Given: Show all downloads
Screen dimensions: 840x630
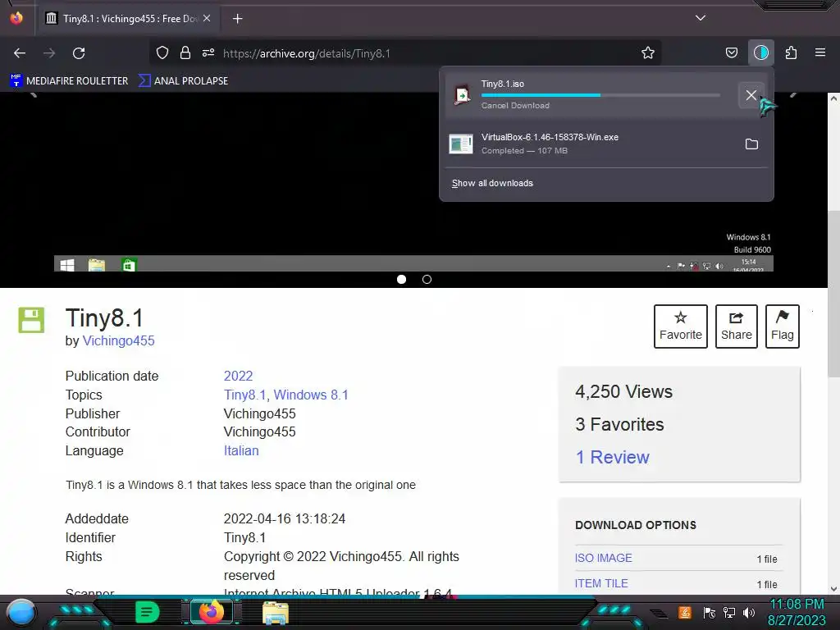Looking at the screenshot, I should point(492,183).
